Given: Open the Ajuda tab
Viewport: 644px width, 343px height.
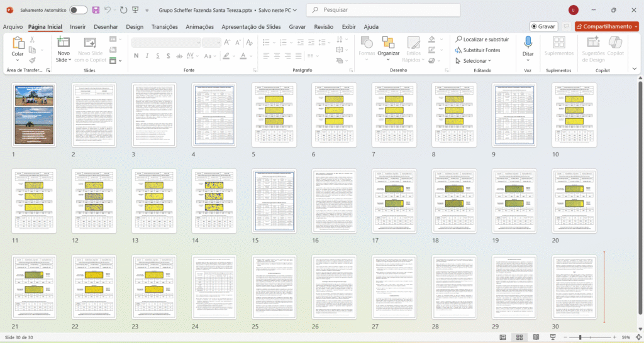Looking at the screenshot, I should coord(371,26).
